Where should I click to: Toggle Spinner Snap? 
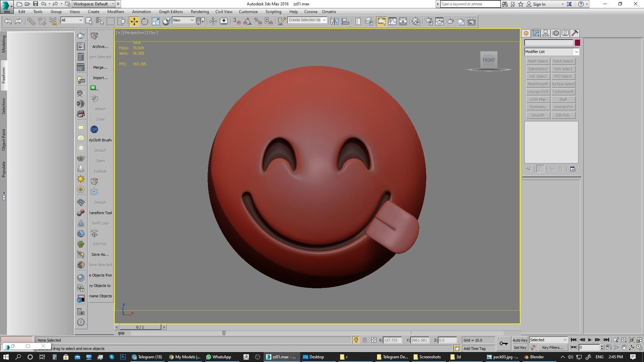[269, 21]
